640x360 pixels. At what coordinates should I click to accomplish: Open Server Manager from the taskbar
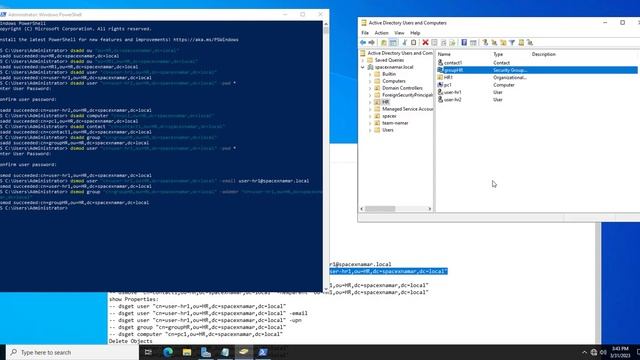tap(206, 352)
